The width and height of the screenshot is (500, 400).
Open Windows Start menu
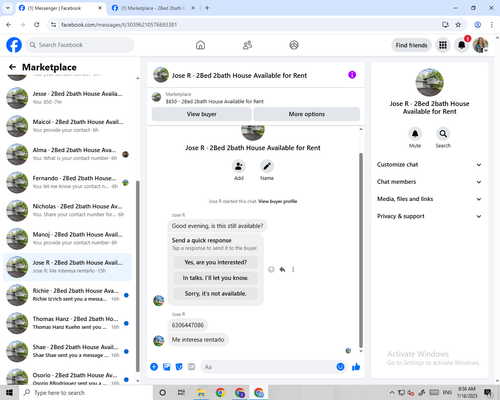[9, 393]
